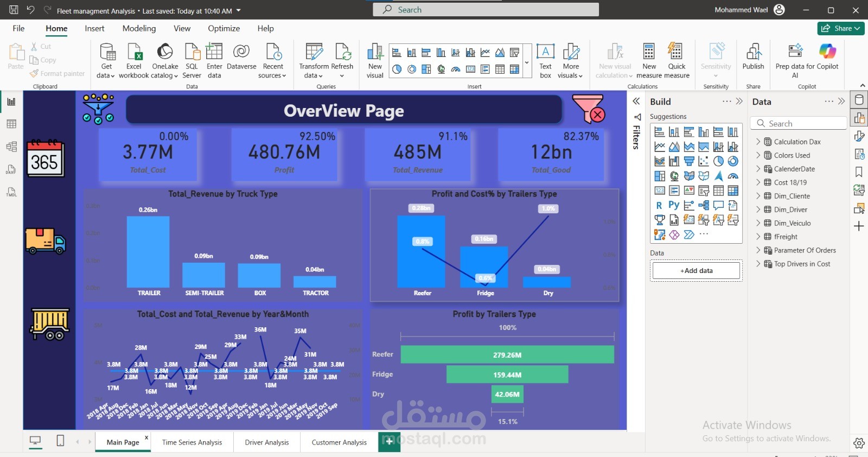
Task: Click the 365 calendar icon on report
Action: tap(46, 158)
